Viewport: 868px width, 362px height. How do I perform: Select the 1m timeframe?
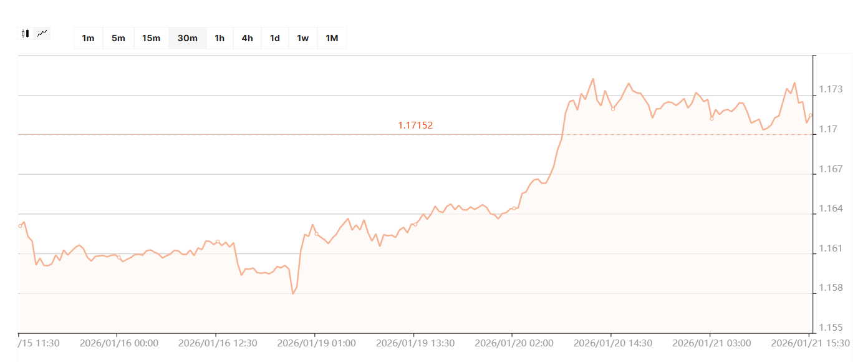[88, 38]
